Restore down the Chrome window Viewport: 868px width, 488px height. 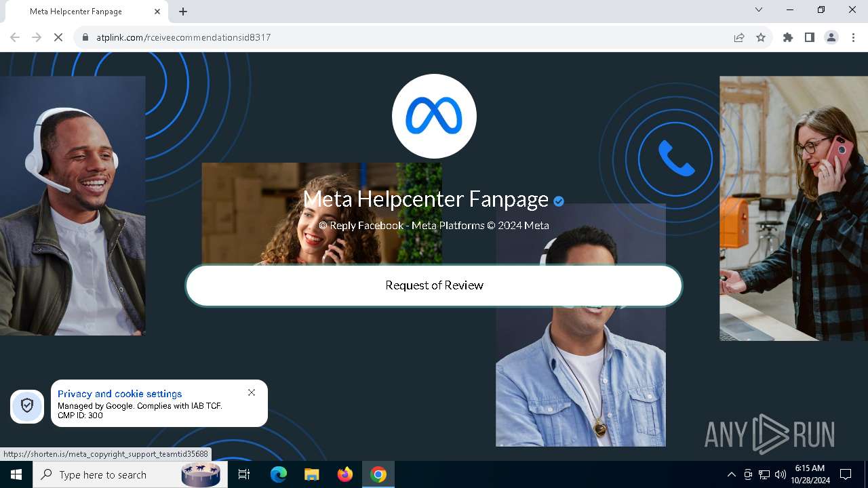[x=821, y=9]
